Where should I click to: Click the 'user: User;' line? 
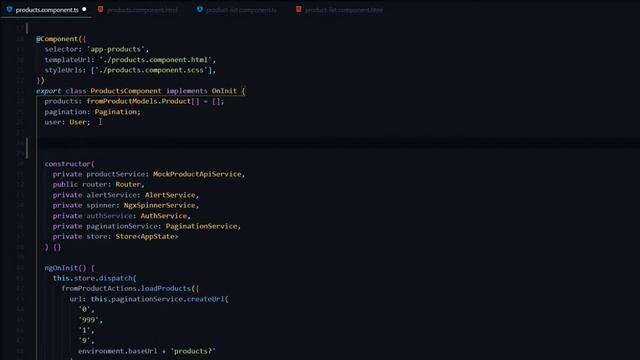click(x=67, y=122)
